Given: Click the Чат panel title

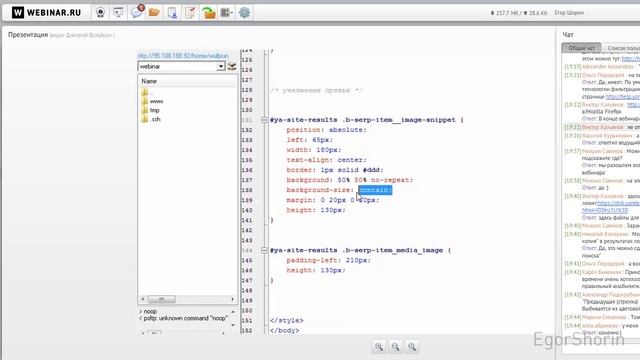Looking at the screenshot, I should [568, 35].
